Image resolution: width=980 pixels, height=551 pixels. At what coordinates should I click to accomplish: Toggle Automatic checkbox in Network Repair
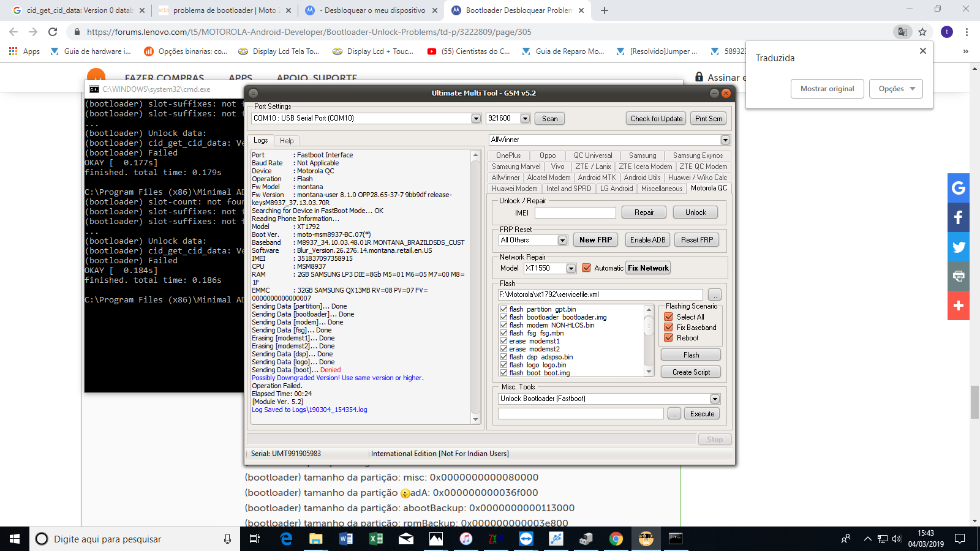tap(586, 268)
